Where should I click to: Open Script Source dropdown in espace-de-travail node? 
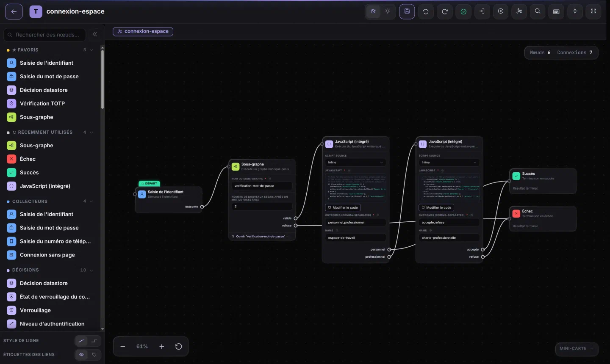point(355,162)
